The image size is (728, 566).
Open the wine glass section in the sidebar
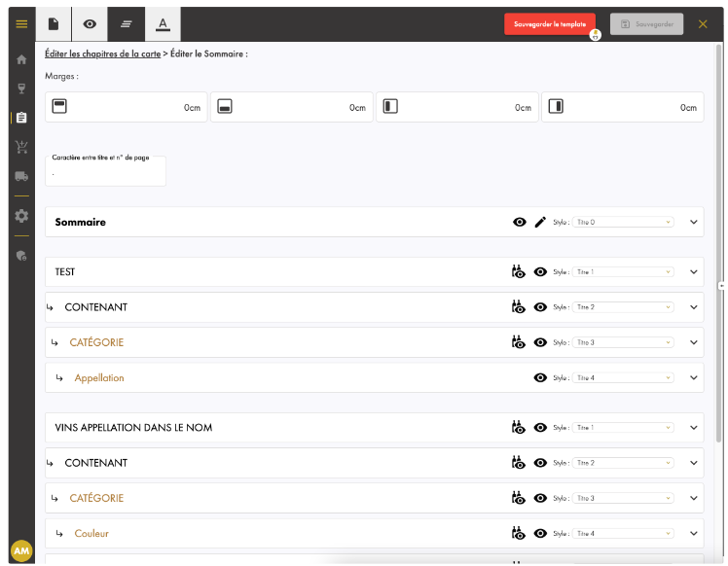point(21,88)
